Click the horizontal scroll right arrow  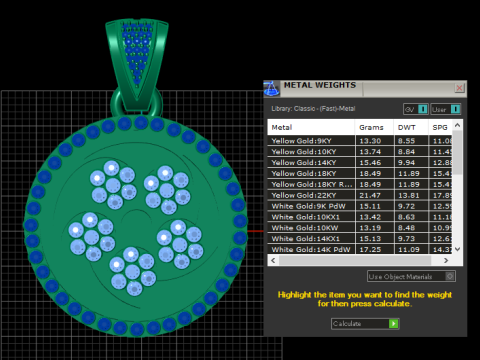point(446,260)
